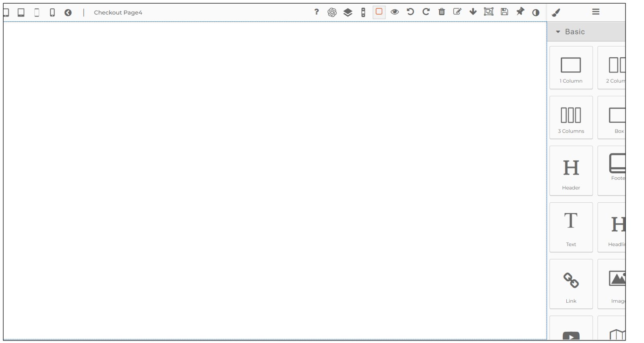Select the Headline block

click(612, 227)
